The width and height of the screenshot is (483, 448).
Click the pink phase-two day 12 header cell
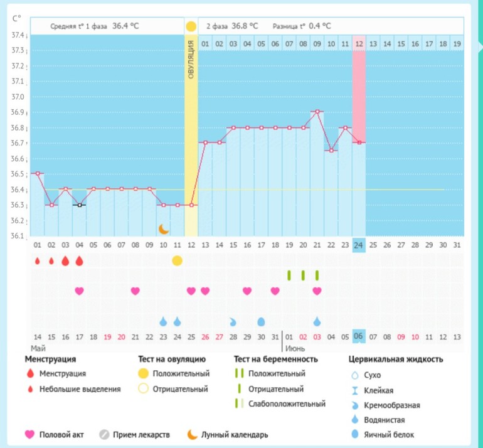pyautogui.click(x=359, y=44)
